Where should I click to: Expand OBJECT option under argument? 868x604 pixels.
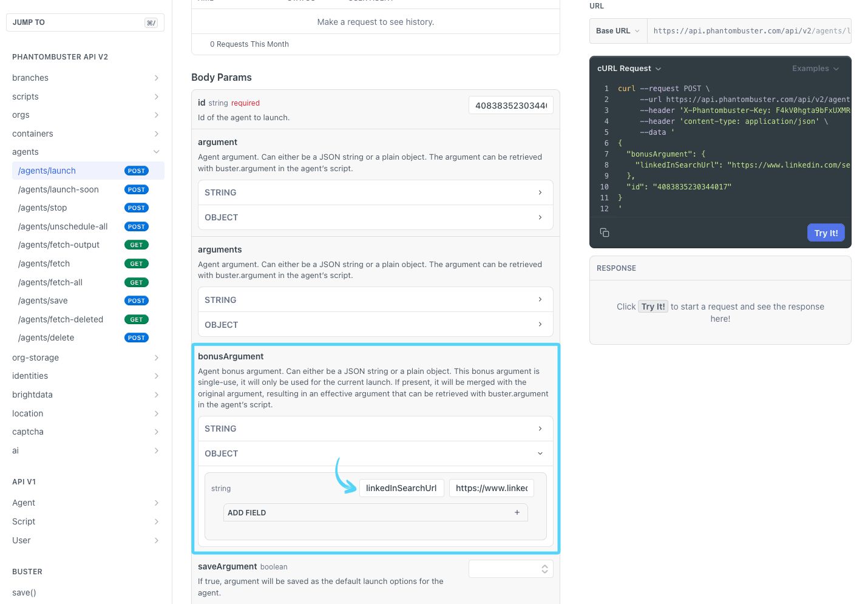point(375,217)
